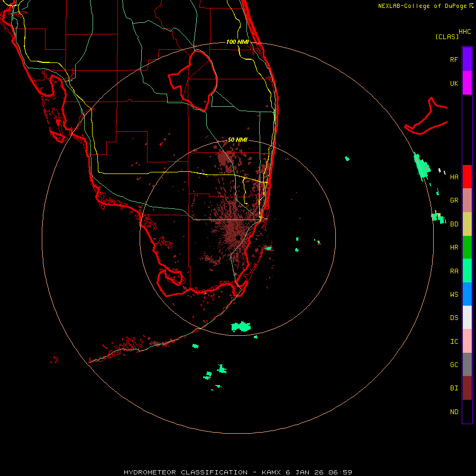This screenshot has width=476, height=476.
Task: Click the radar site center black dot
Action: 239,237
